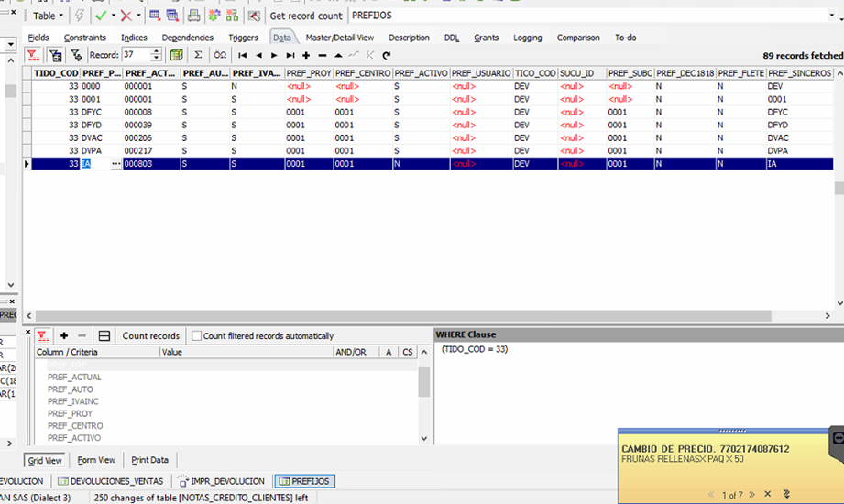Viewport: 844px width, 504px height.
Task: Click red filter icon in filter panel
Action: click(x=42, y=336)
